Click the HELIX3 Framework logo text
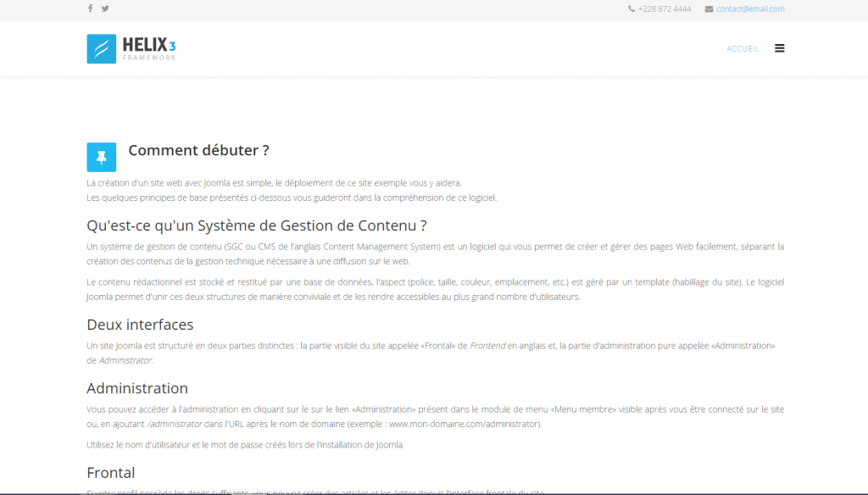Image resolution: width=868 pixels, height=495 pixels. coord(149,47)
